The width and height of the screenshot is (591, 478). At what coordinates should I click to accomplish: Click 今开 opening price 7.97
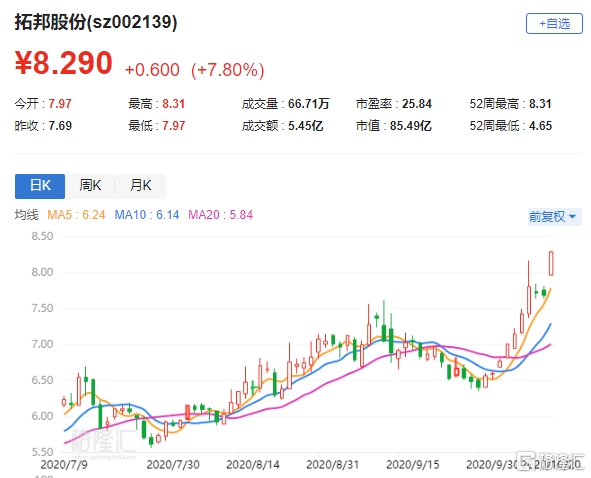click(x=43, y=103)
